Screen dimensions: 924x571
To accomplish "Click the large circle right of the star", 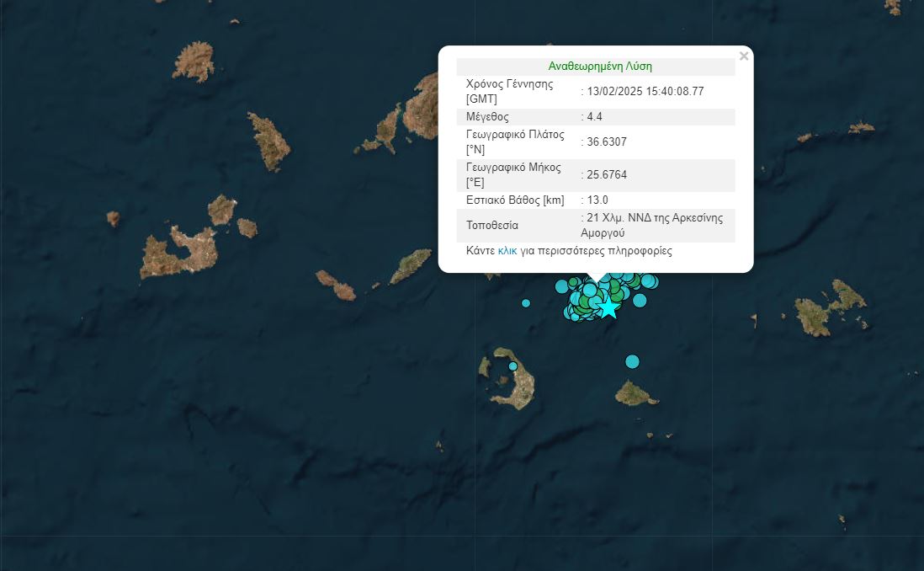I will pos(640,301).
